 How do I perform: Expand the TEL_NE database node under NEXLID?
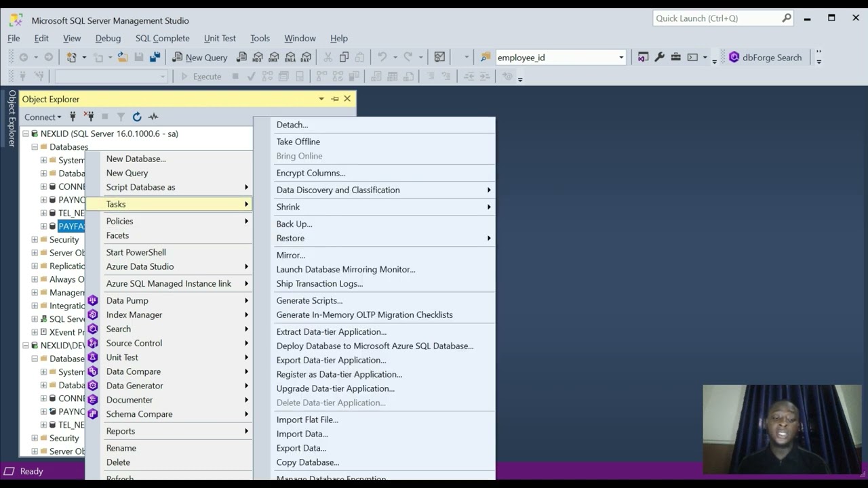pos(43,213)
